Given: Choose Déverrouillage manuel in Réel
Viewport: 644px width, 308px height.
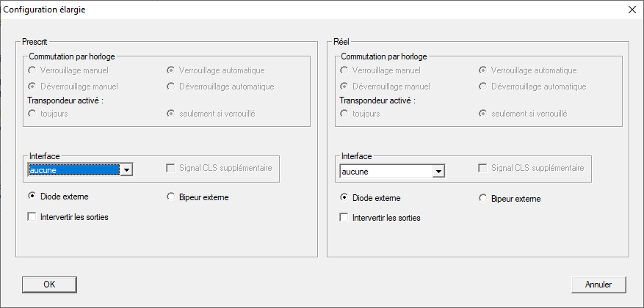Looking at the screenshot, I should pyautogui.click(x=344, y=87).
